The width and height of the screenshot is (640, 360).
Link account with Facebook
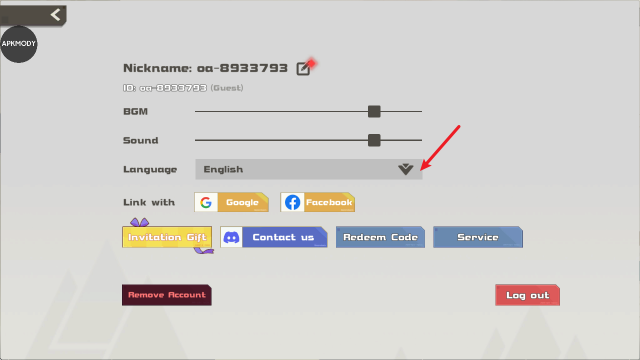(x=318, y=202)
